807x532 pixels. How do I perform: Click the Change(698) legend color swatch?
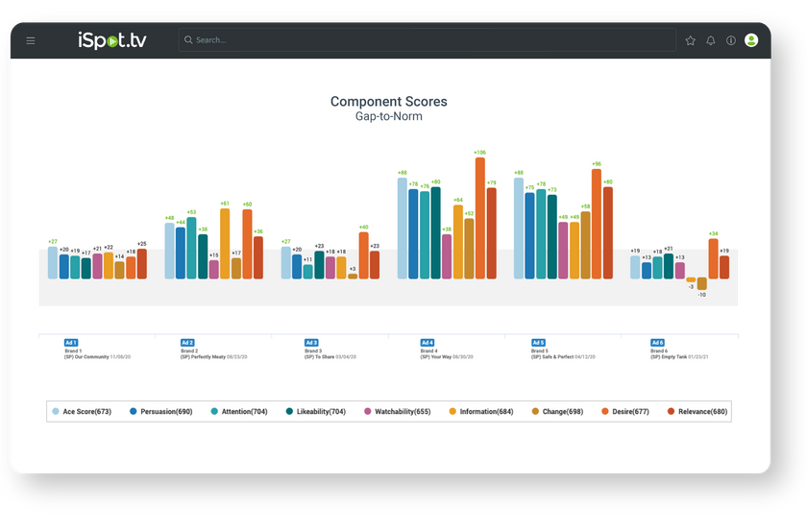pyautogui.click(x=534, y=412)
